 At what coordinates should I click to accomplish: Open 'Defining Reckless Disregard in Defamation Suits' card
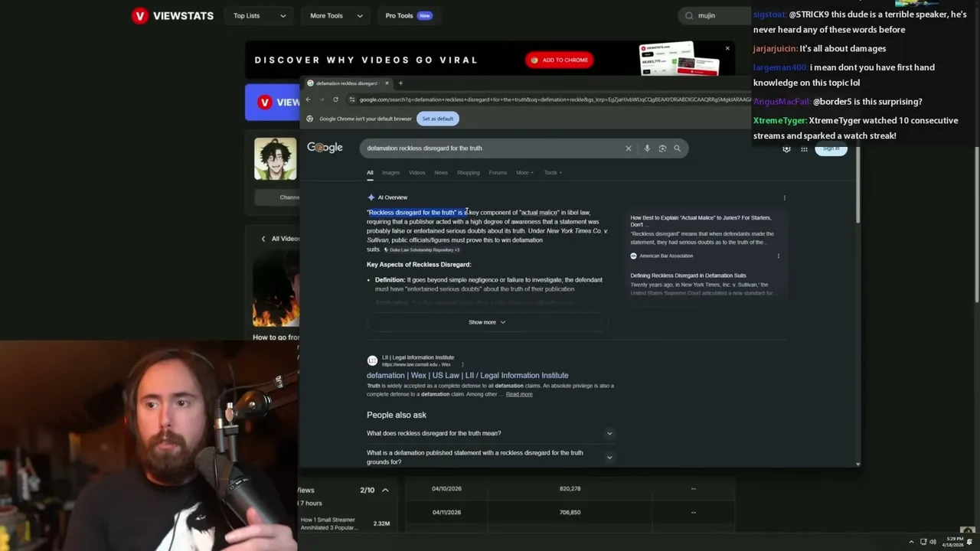(x=688, y=275)
